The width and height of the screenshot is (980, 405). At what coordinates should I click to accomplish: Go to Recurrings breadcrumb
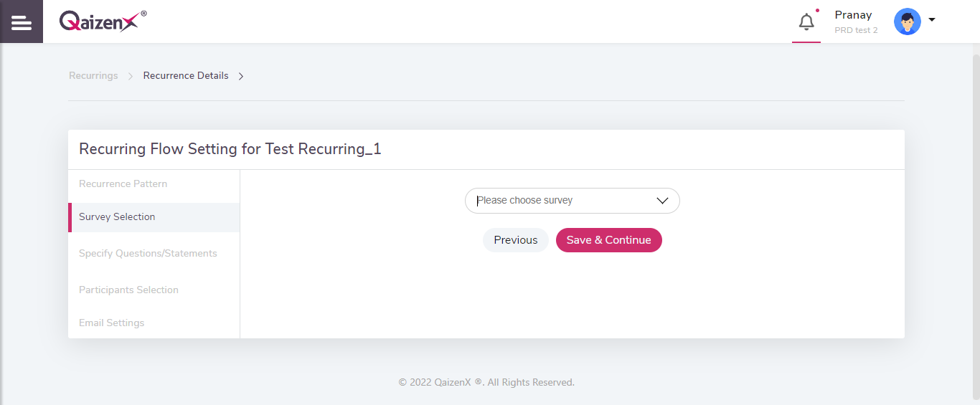click(x=93, y=76)
